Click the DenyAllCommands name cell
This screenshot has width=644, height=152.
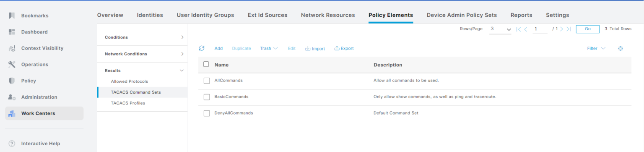click(234, 113)
